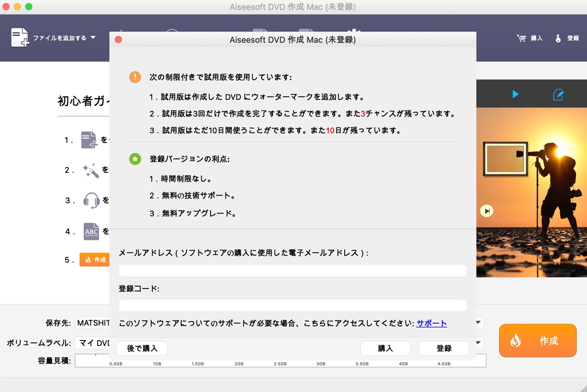Click the sunset photographer preview thumbnail
587x392 pixels.
tap(532, 192)
